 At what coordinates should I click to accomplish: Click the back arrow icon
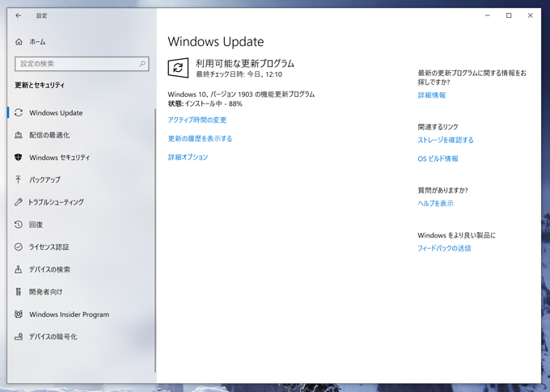click(x=19, y=15)
